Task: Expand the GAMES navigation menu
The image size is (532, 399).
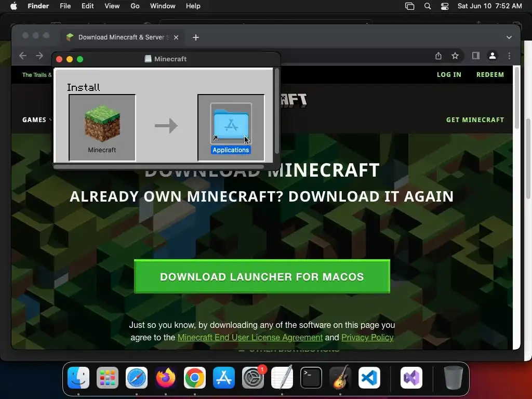Action: pyautogui.click(x=37, y=120)
